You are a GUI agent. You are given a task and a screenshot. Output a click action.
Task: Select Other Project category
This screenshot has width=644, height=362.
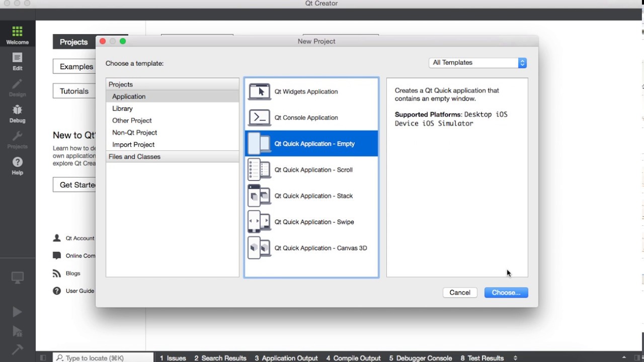(173, 121)
